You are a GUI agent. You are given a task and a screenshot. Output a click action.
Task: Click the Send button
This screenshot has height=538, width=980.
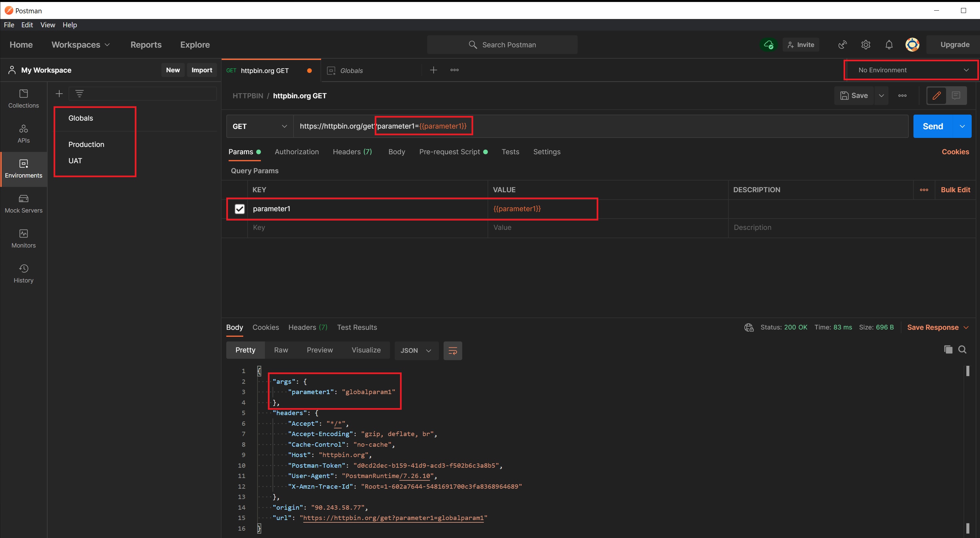(x=932, y=126)
